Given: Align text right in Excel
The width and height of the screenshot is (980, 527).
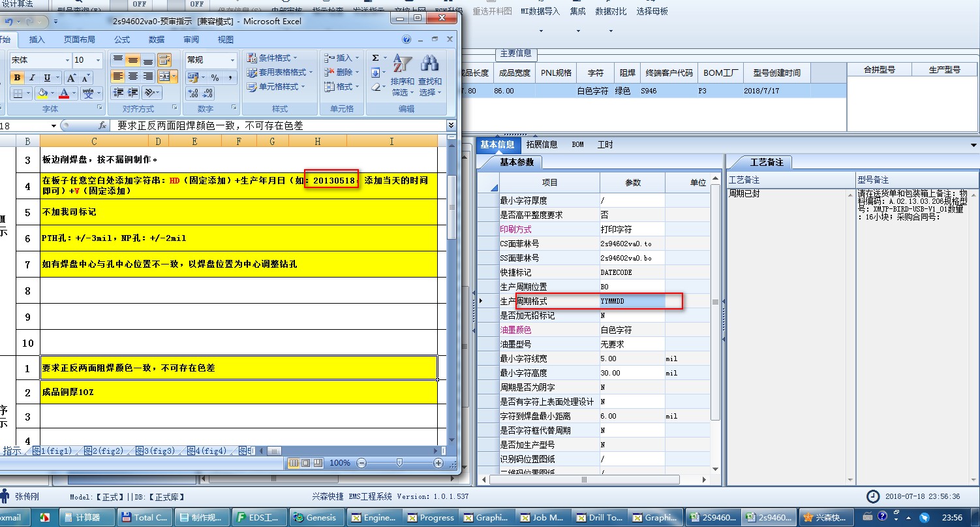Looking at the screenshot, I should (148, 76).
